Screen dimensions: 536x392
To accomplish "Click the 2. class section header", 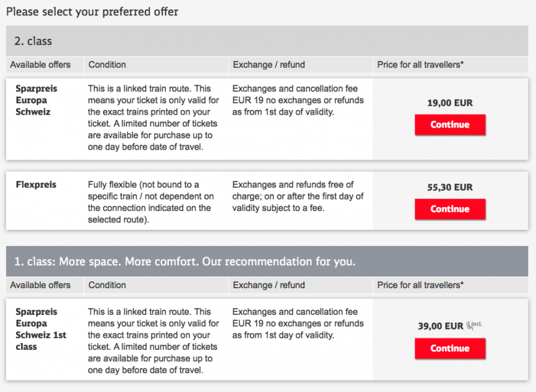I will [x=267, y=41].
